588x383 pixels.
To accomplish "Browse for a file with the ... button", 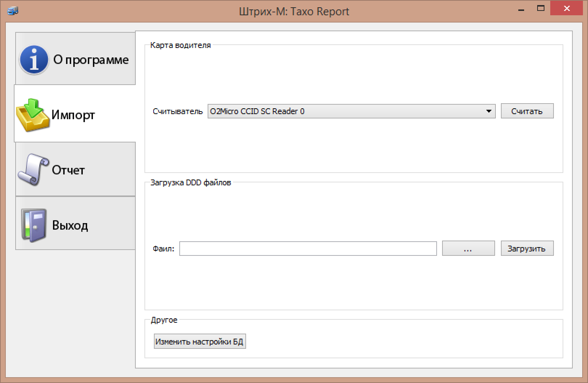I will click(468, 249).
